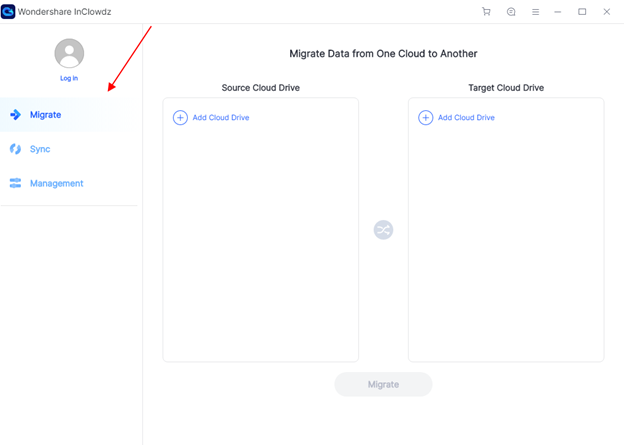Click the Sync circular arrows icon
Viewport: 624px width, 445px height.
click(x=15, y=149)
